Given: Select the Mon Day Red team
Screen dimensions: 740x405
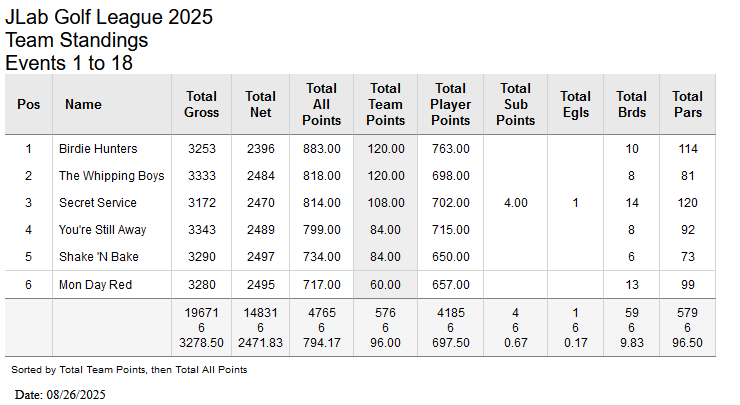Looking at the screenshot, I should pos(96,285).
